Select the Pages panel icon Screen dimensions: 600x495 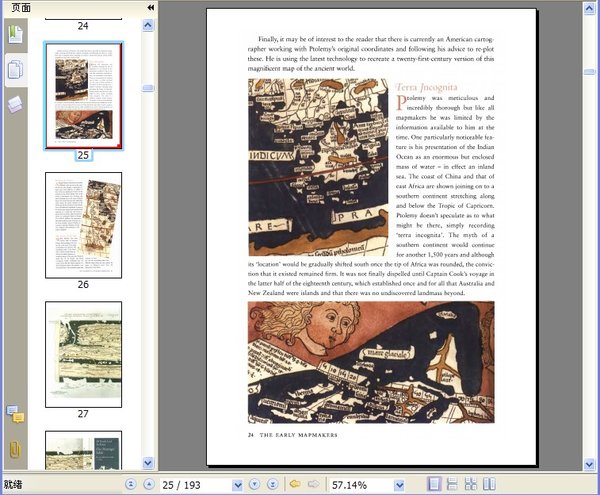tap(16, 70)
